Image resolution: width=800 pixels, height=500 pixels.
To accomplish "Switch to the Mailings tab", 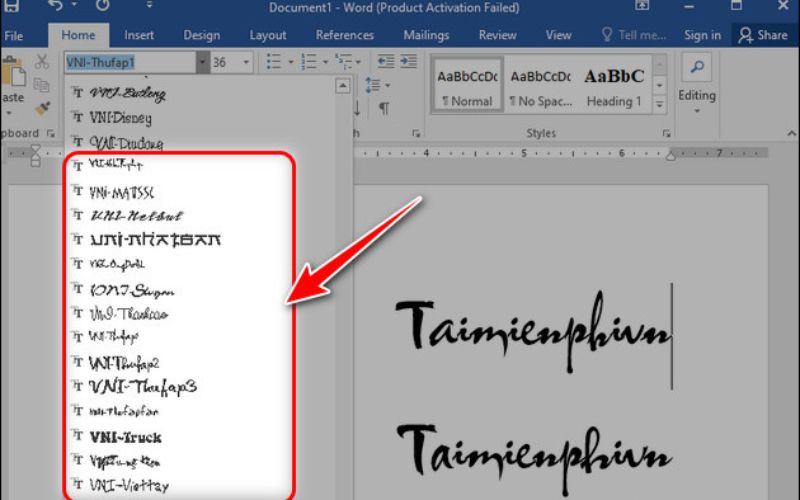I will [x=426, y=35].
